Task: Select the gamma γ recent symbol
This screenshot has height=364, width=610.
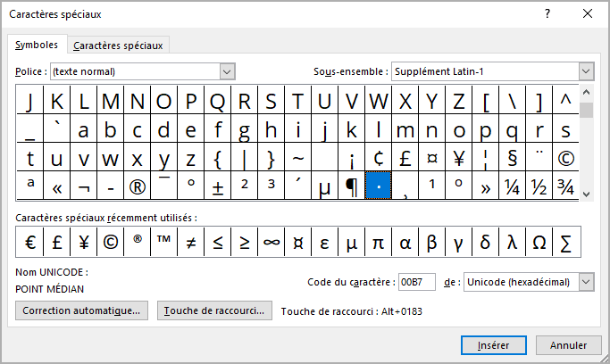Action: 459,242
